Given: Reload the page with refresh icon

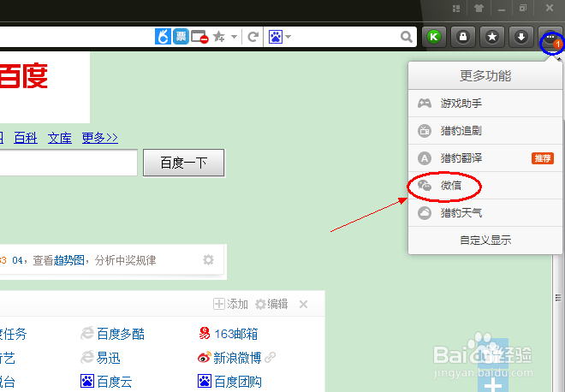Looking at the screenshot, I should (253, 37).
